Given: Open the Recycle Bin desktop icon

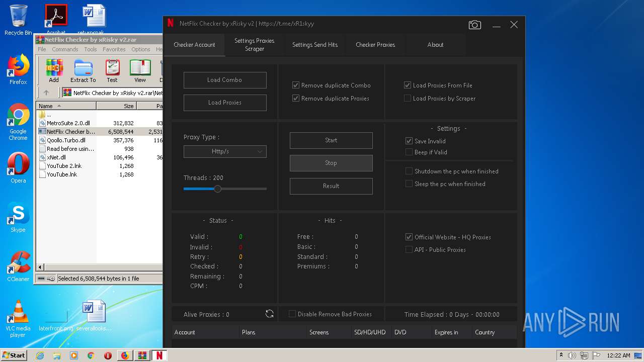Looking at the screenshot, I should [18, 20].
